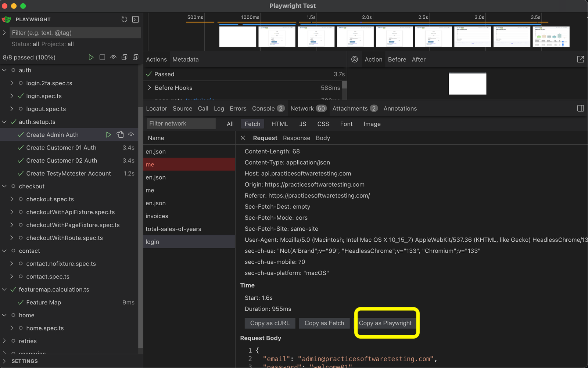Toggle watch eye icon on Create Admin Auth
Screen dimensions: 588x368
(131, 134)
